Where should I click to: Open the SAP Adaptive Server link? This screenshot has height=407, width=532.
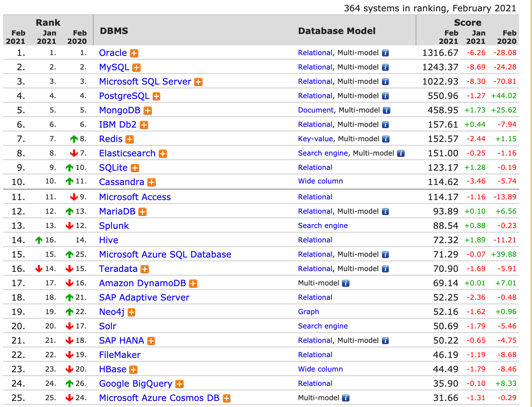144,298
